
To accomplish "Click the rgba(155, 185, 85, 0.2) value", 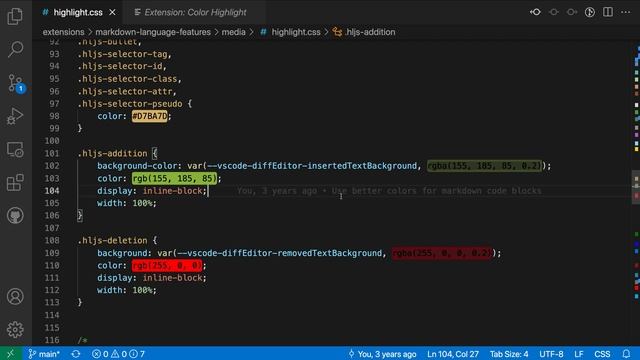I will click(x=484, y=166).
